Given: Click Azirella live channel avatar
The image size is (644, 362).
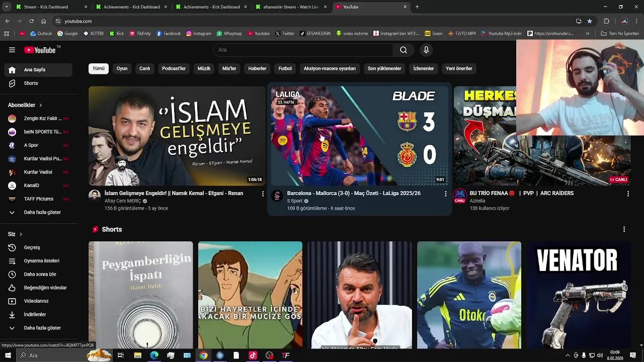Looking at the screenshot, I should coord(460,196).
